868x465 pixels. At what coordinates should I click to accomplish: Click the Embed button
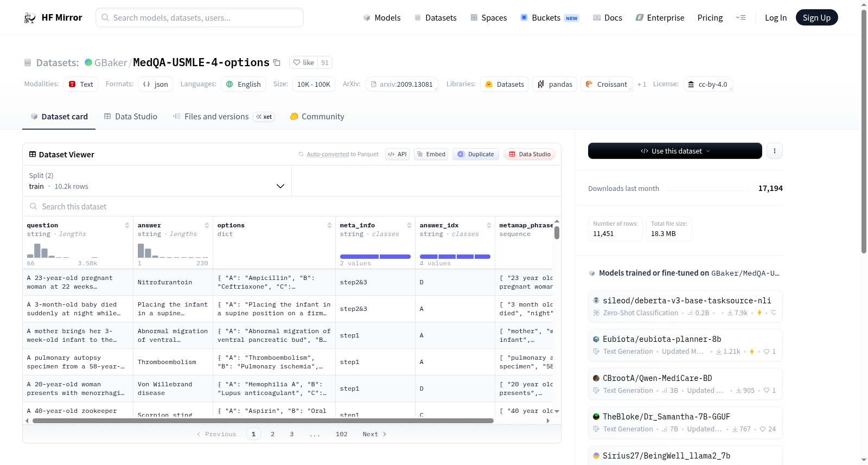click(x=430, y=154)
